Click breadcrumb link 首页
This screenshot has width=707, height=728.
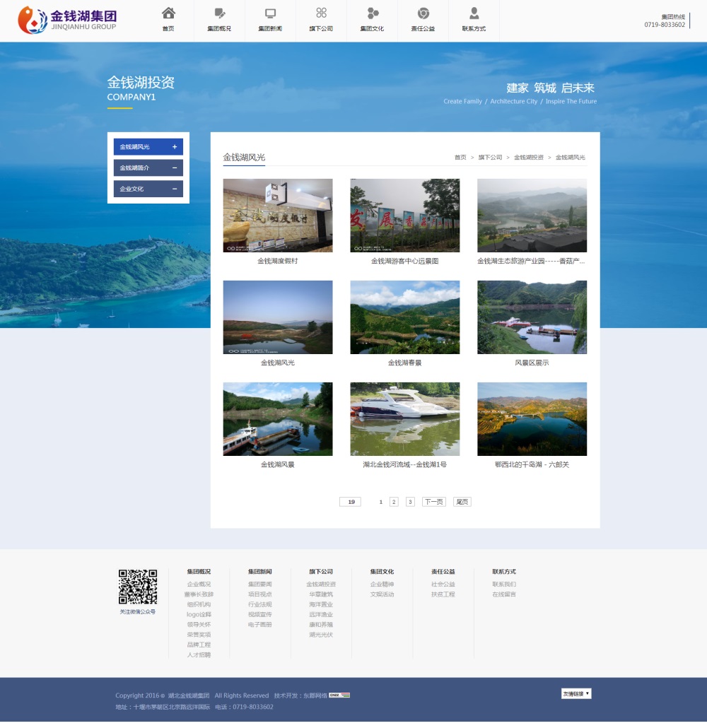[460, 158]
